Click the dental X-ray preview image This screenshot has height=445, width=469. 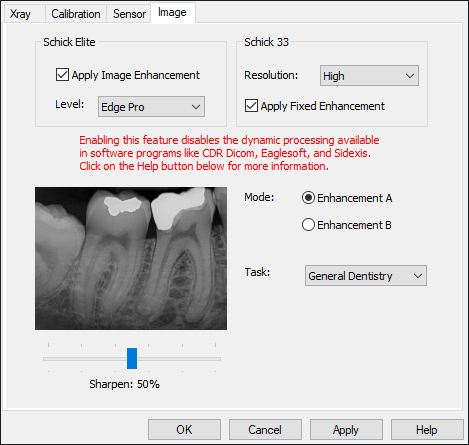point(131,258)
